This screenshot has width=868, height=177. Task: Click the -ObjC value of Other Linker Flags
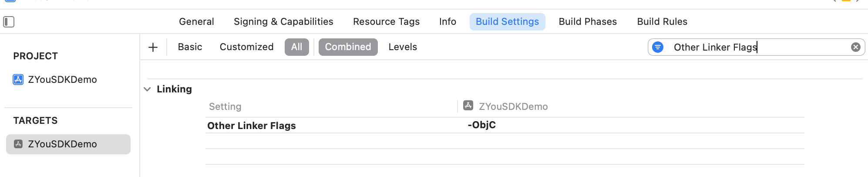pyautogui.click(x=481, y=125)
